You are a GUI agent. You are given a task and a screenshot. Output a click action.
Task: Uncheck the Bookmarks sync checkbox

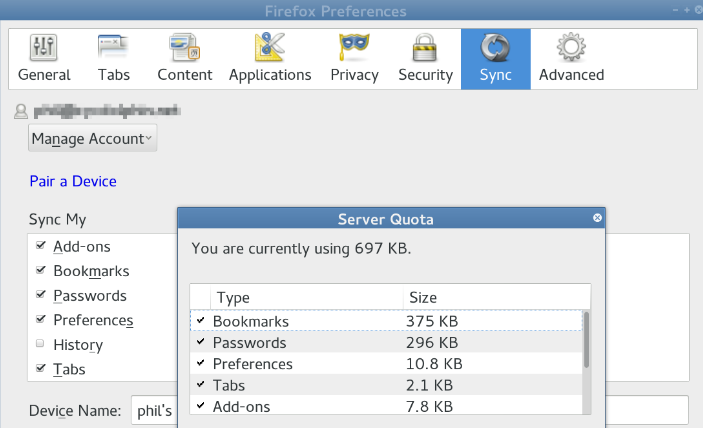[x=40, y=270]
